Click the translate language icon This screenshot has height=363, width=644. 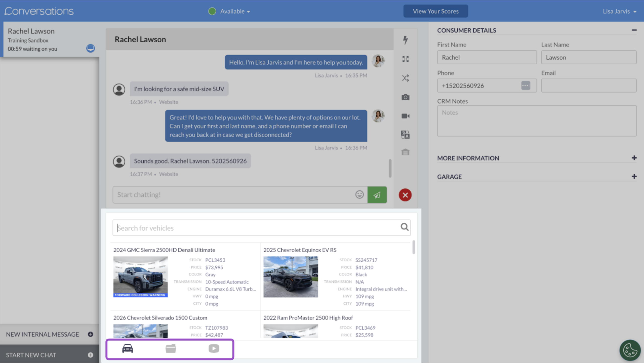point(405,135)
